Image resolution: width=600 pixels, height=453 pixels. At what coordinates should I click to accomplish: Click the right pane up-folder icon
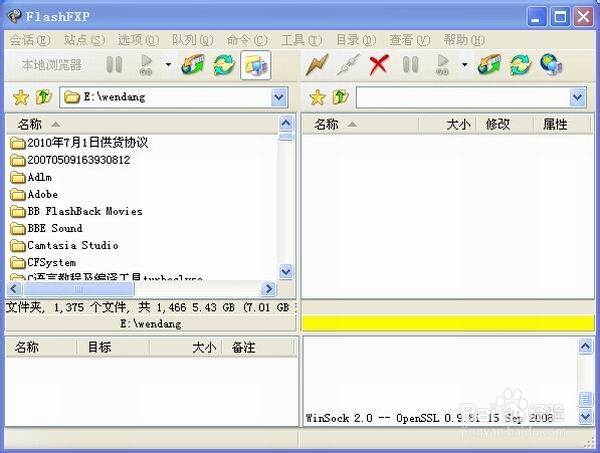(x=341, y=97)
